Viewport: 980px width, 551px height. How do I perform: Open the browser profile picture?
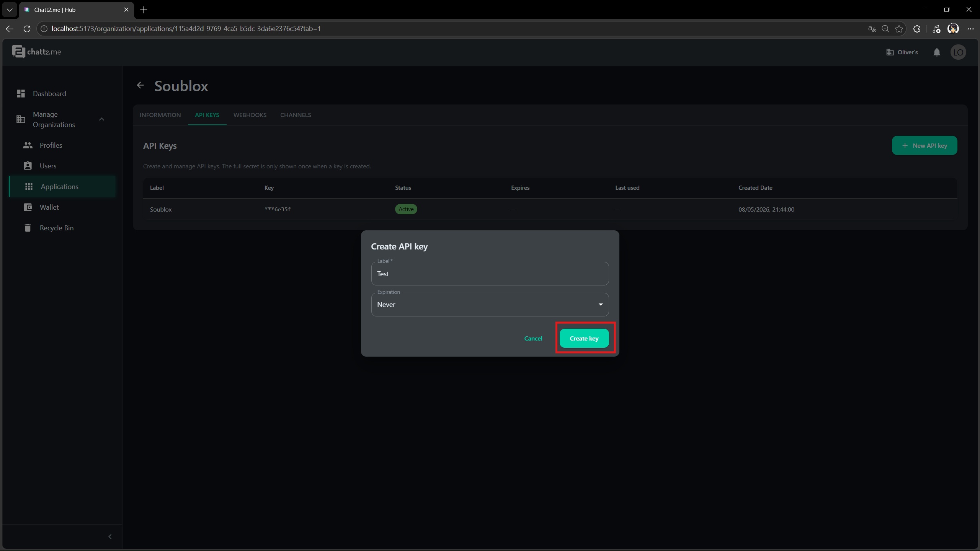coord(953,29)
